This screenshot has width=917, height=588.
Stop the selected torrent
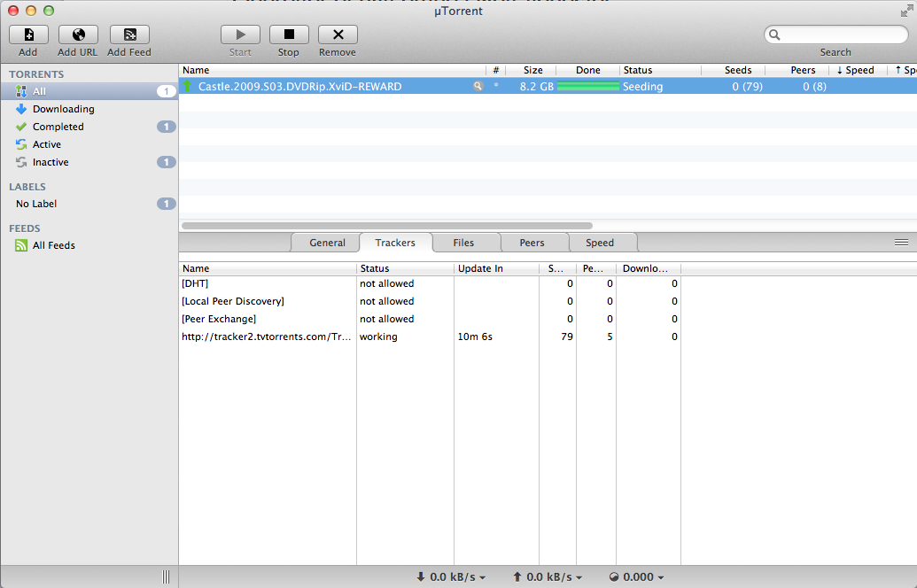point(289,35)
